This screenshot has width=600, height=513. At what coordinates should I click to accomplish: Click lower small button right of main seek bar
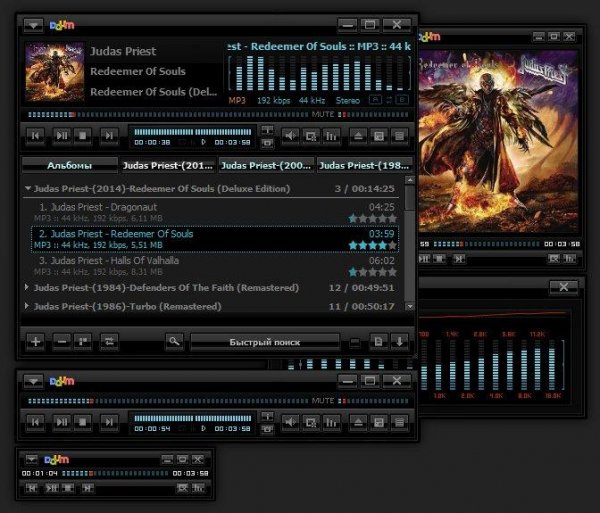coord(267,143)
